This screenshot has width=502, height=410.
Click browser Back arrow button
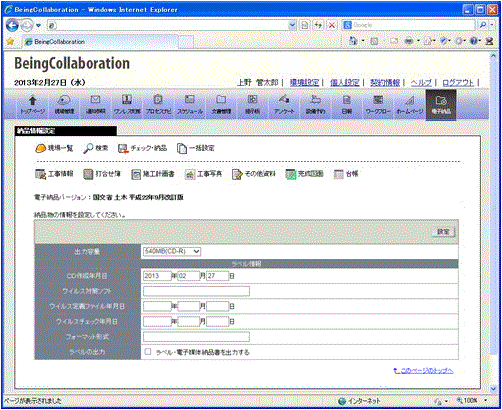12,25
